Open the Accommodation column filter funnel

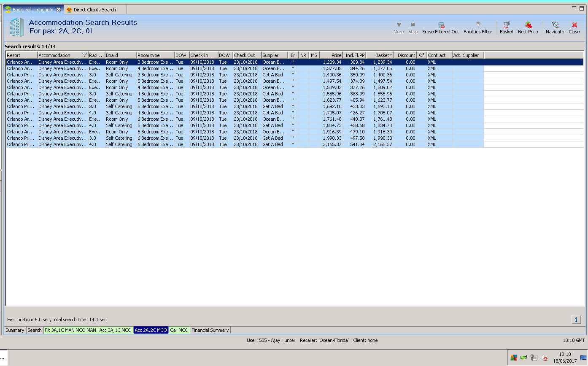[84, 55]
